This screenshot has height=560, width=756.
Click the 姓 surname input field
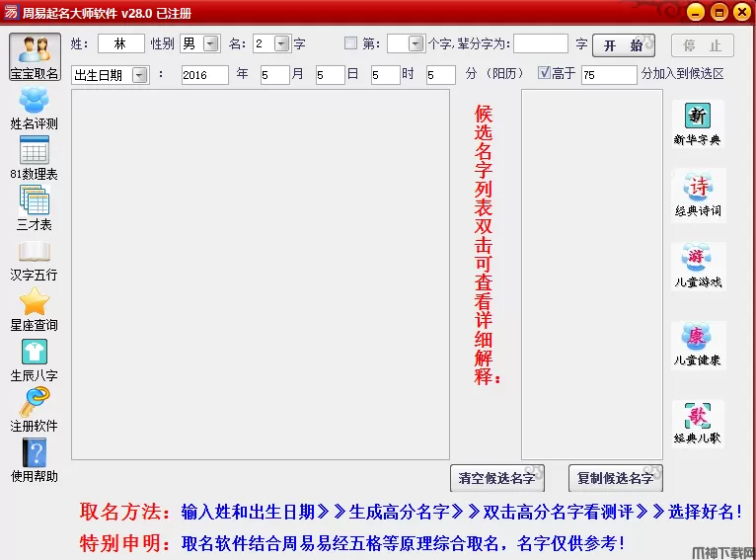(x=120, y=43)
